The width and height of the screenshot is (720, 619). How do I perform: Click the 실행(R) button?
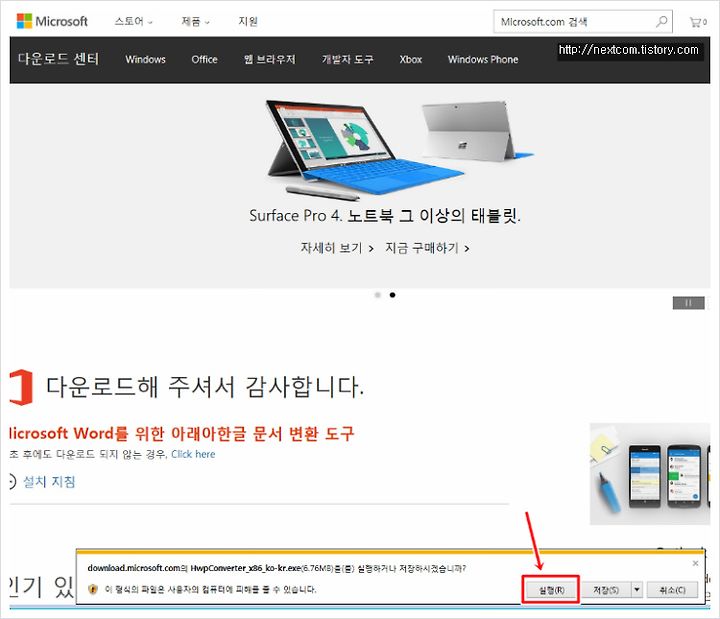[551, 590]
